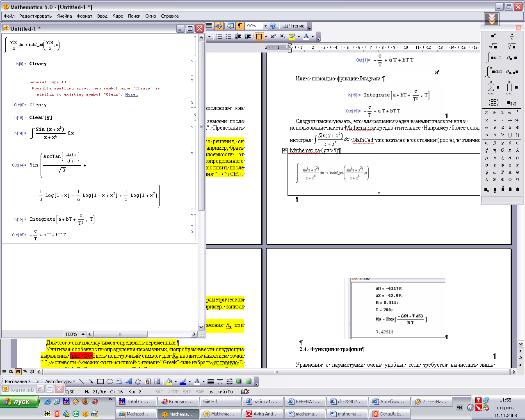525x420 pixels.
Task: Open the Справка menu
Action: coord(169,16)
